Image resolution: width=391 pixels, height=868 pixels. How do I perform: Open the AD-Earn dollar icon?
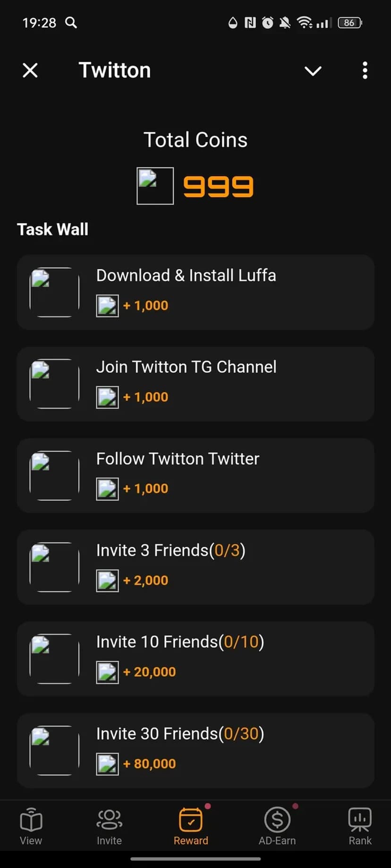coord(277,820)
